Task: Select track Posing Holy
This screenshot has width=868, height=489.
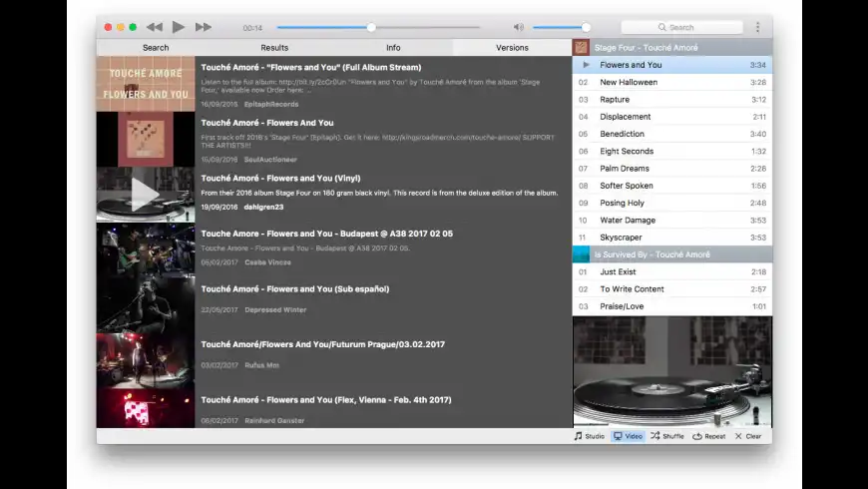Action: (672, 203)
